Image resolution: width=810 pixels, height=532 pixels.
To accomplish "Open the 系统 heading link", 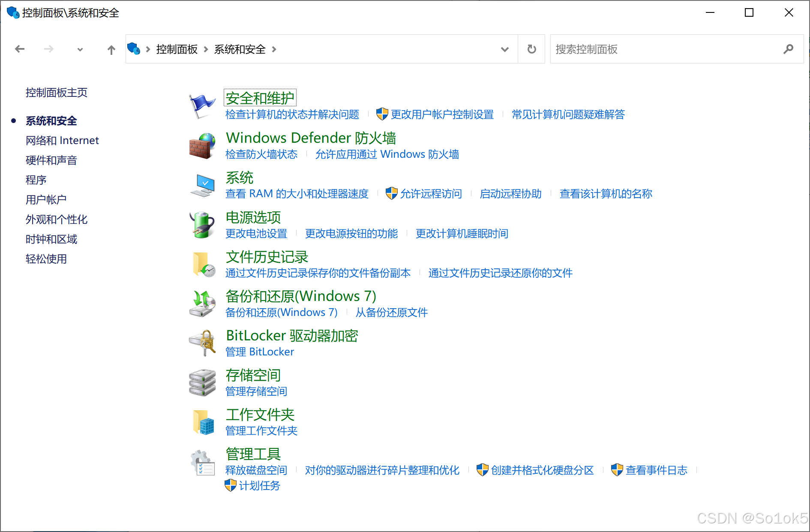I will click(x=240, y=177).
